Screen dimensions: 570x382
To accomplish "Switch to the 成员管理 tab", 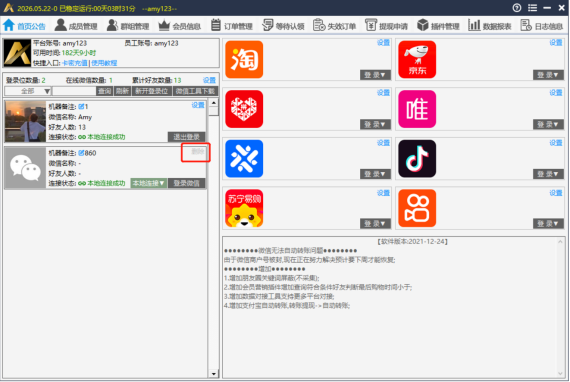I will click(x=76, y=25).
